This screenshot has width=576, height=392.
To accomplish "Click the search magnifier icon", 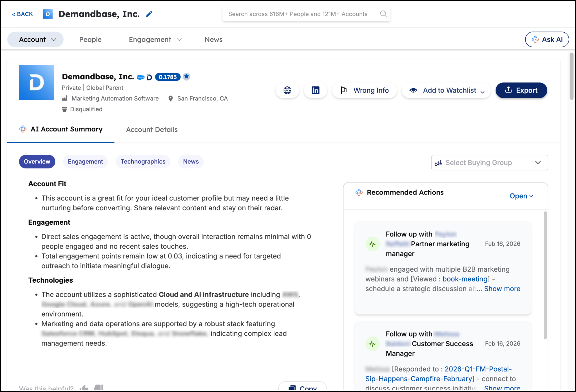I will pos(383,14).
